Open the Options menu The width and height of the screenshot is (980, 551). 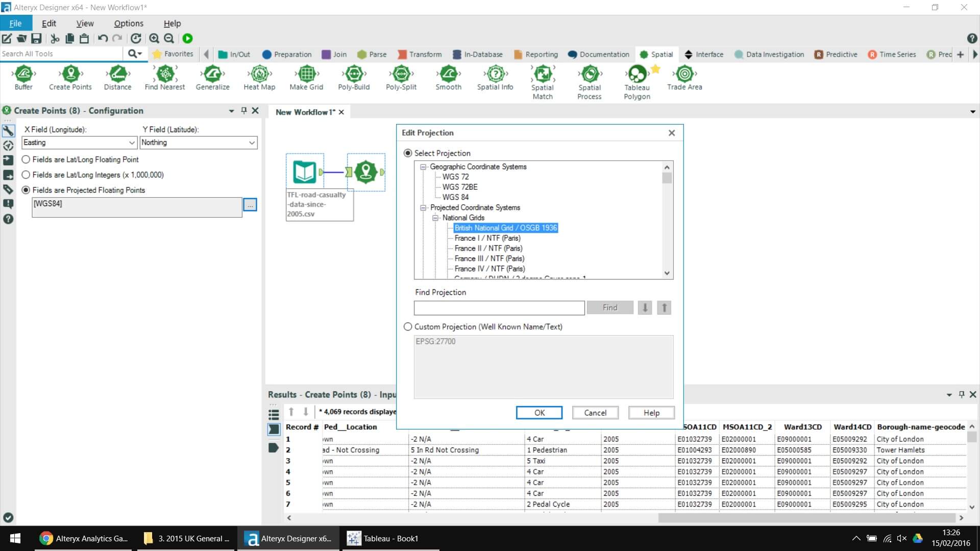click(x=128, y=23)
